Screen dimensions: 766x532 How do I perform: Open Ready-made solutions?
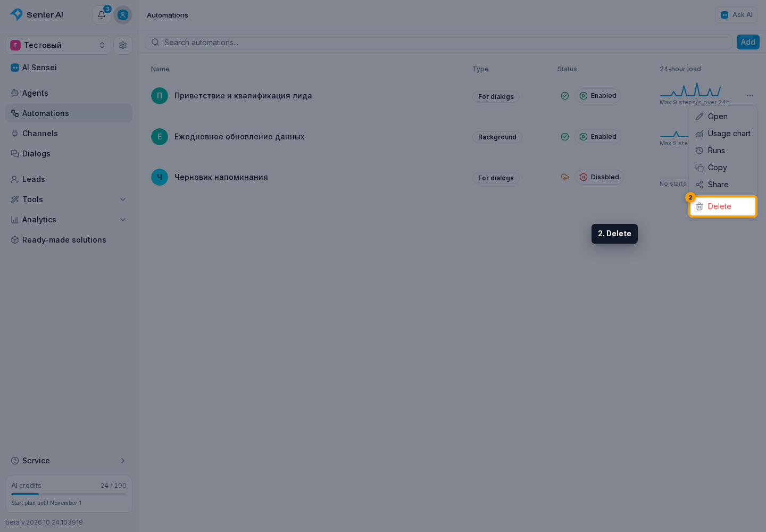69,240
